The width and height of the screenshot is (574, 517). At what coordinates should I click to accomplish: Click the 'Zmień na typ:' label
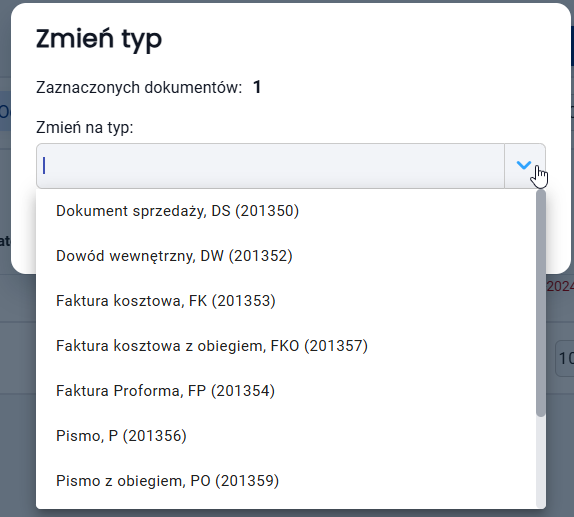tap(85, 128)
